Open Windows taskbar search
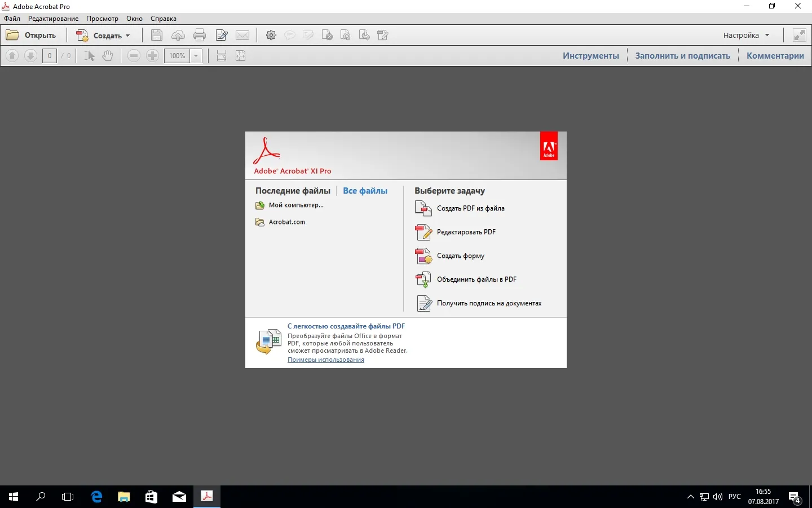The height and width of the screenshot is (508, 812). [41, 497]
